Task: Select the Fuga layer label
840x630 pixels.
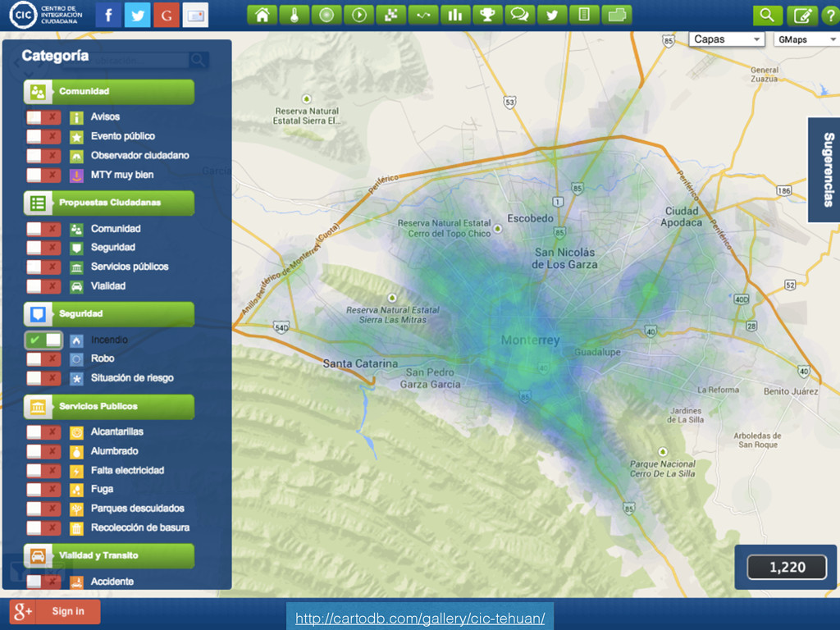Action: tap(102, 489)
